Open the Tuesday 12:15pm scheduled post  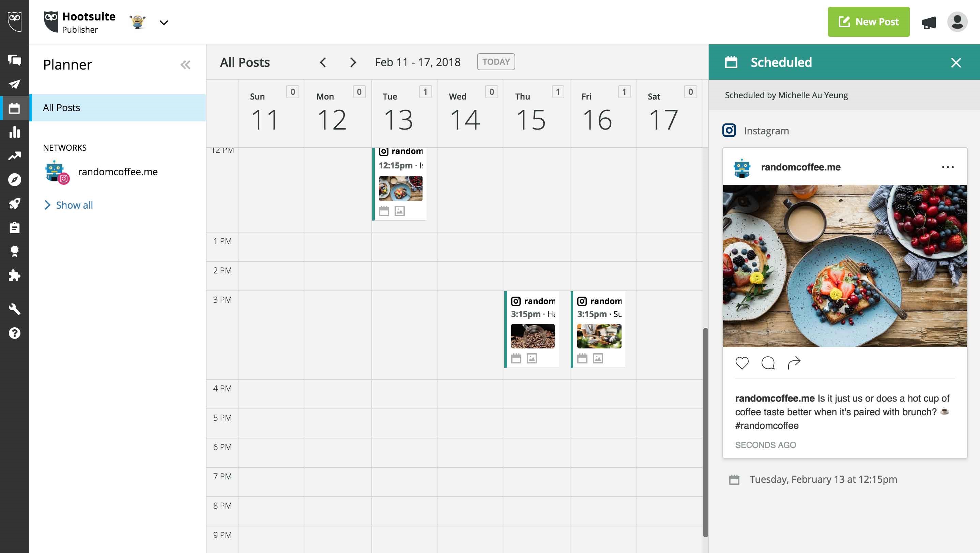click(399, 184)
